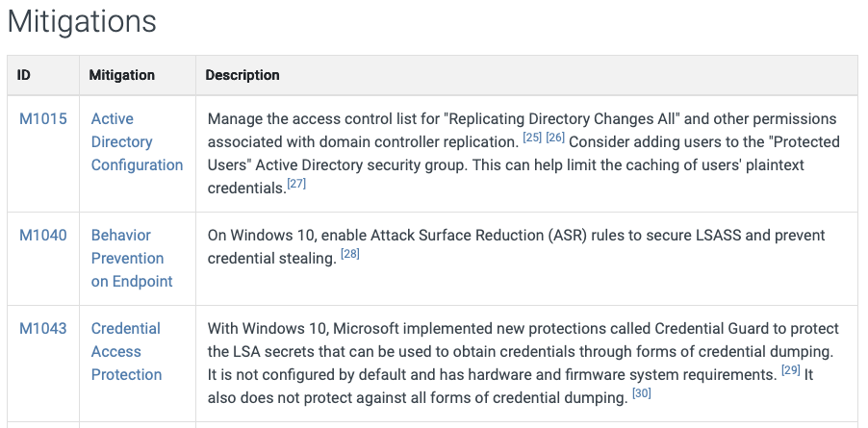Open the M1015 mitigation ID link
Screen dimensions: 868x428
tap(43, 119)
